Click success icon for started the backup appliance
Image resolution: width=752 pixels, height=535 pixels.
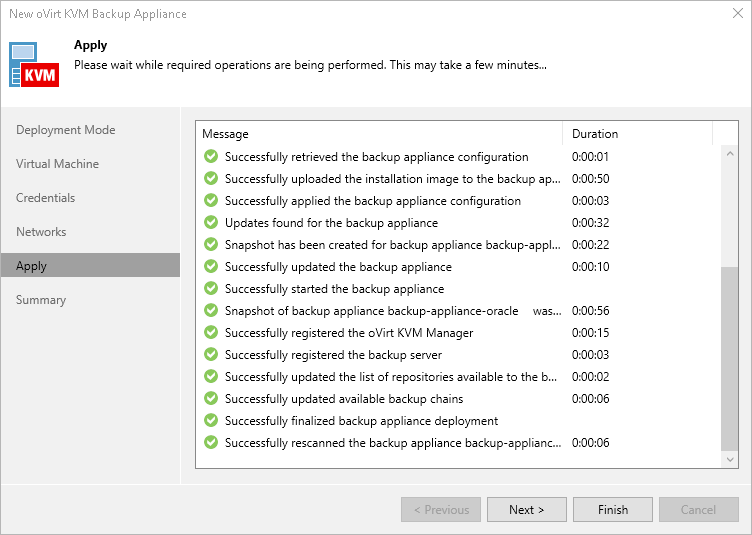click(211, 289)
